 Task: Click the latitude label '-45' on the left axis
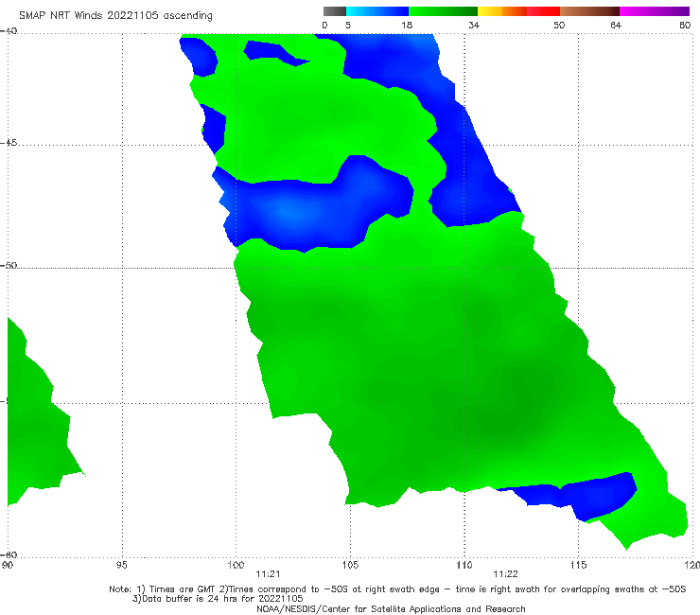[9, 143]
